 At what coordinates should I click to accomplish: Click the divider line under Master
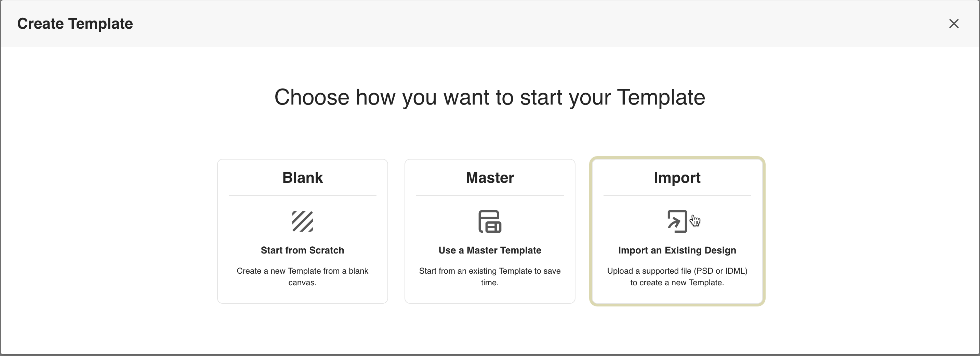coord(490,196)
